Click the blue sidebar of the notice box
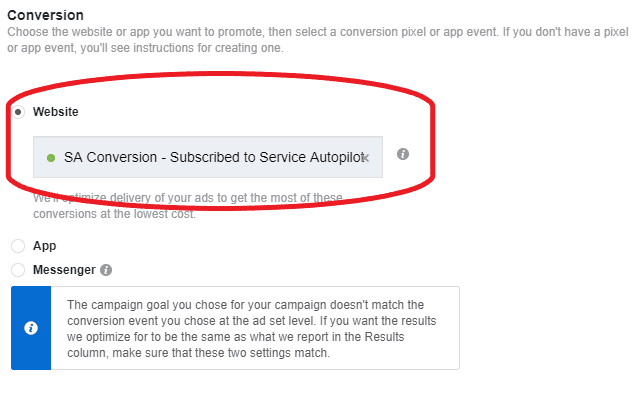Screen dimensions: 639x399 coord(31,328)
